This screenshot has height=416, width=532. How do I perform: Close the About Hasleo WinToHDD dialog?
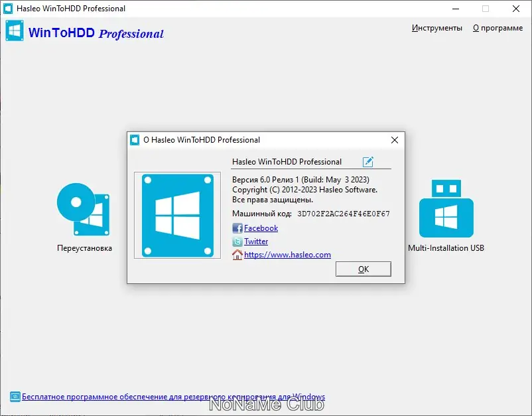click(394, 140)
